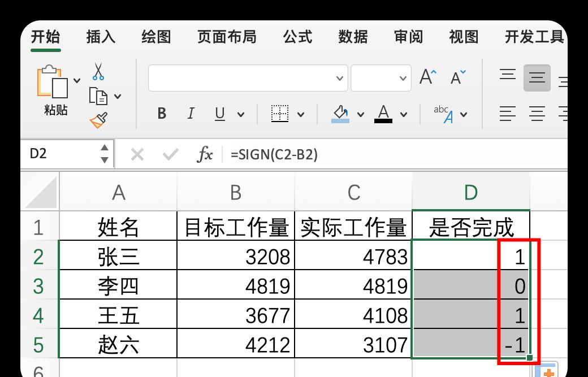Click the fill color paint bucket
The height and width of the screenshot is (377, 588).
[x=340, y=114]
